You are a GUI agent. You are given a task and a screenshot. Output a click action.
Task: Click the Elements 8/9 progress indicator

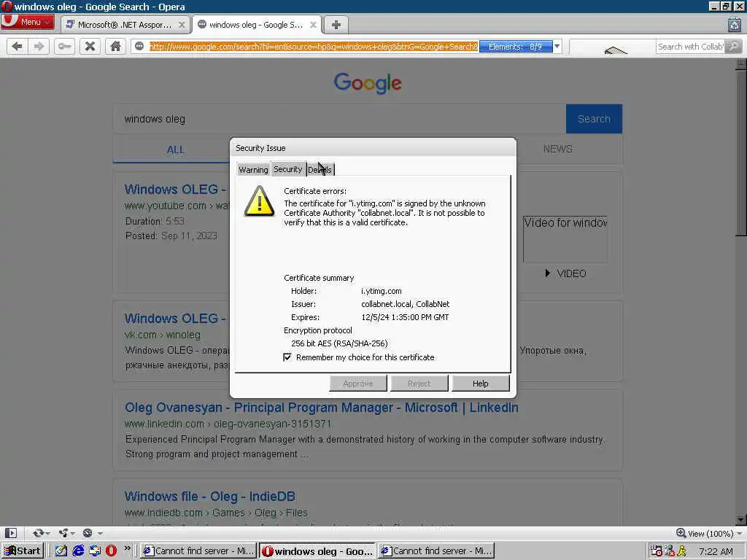[x=516, y=47]
